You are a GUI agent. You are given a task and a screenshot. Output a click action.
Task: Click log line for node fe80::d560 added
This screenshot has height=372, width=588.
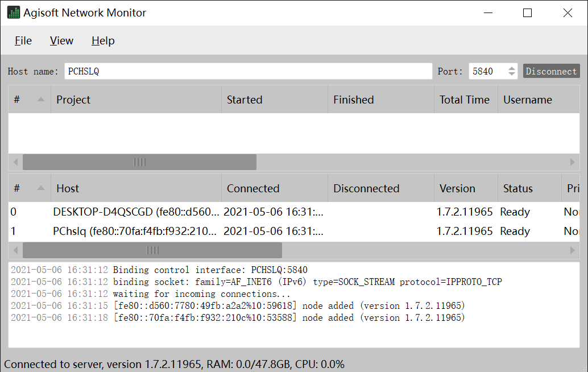(238, 305)
